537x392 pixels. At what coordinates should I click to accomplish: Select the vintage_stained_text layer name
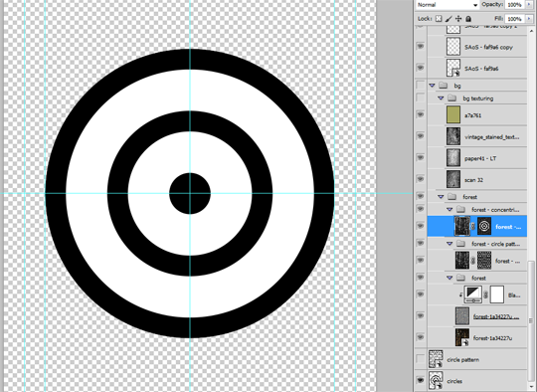[x=492, y=136]
